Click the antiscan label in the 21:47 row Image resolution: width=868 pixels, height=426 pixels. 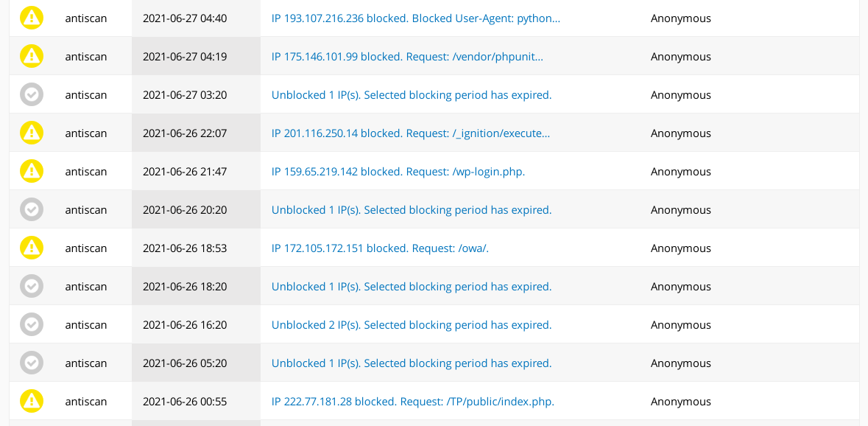[86, 171]
